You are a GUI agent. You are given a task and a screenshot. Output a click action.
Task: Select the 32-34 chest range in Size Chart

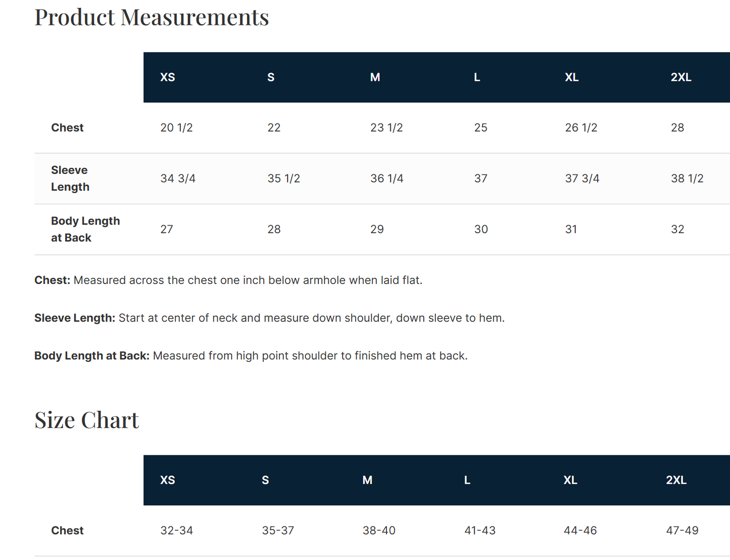point(177,531)
